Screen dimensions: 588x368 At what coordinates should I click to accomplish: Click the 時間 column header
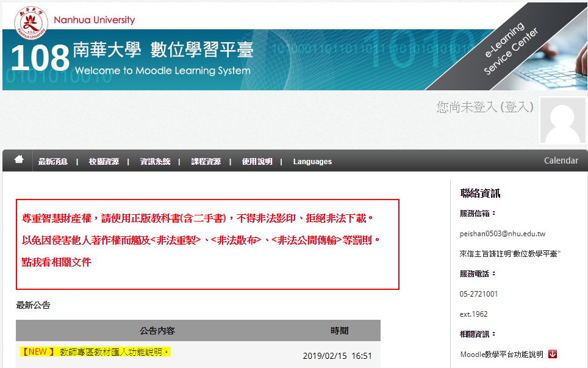pos(339,331)
